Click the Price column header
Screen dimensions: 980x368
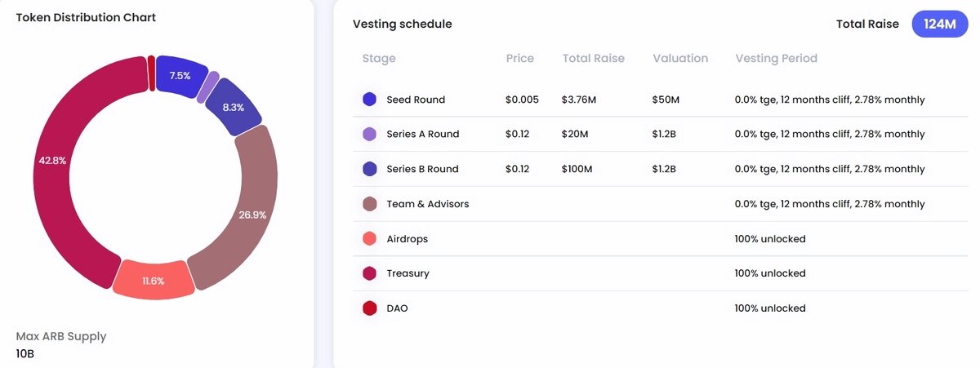[519, 59]
